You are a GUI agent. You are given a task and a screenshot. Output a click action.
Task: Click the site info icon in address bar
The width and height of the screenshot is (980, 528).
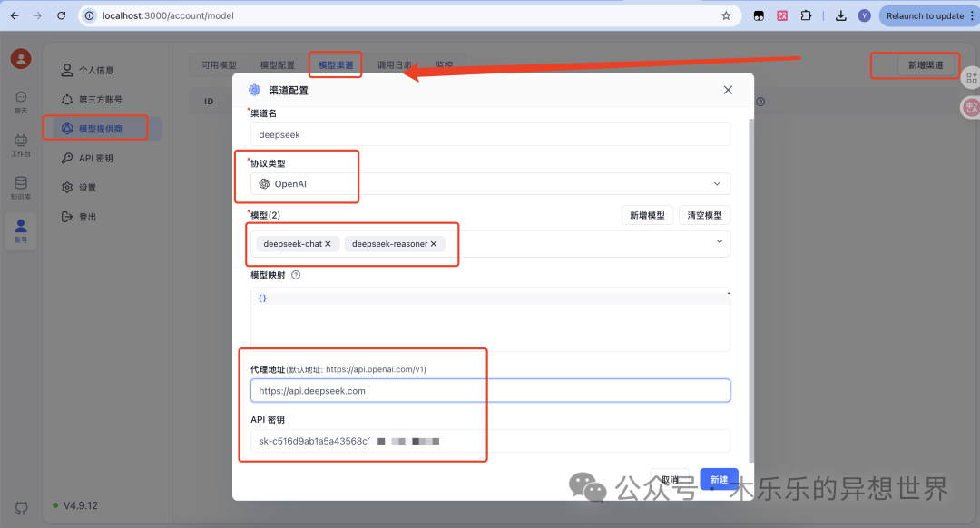90,15
